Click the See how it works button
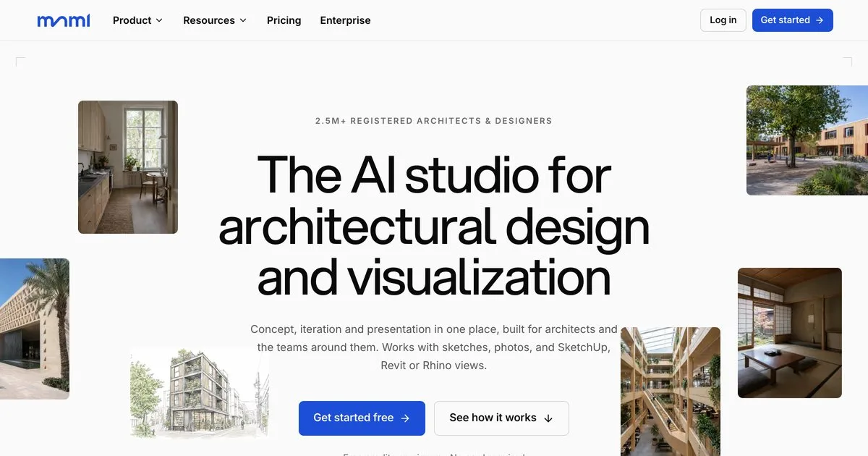868x456 pixels. [x=501, y=418]
